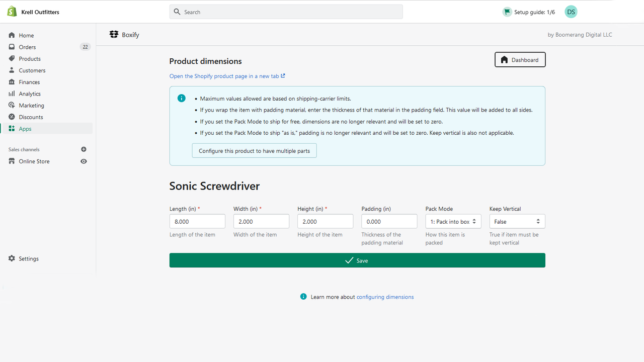Viewport: 644px width, 362px height.
Task: Open the Pack Mode dropdown
Action: tap(453, 221)
